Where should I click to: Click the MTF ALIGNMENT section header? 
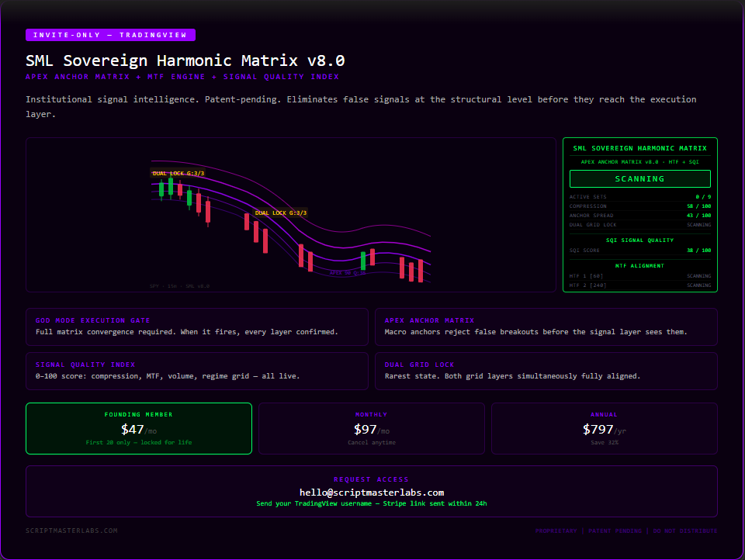[x=640, y=266]
